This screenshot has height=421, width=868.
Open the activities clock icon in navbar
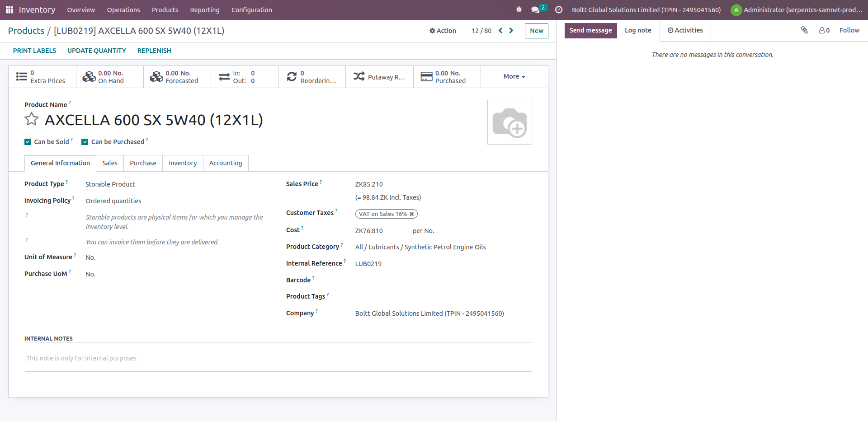pos(559,9)
